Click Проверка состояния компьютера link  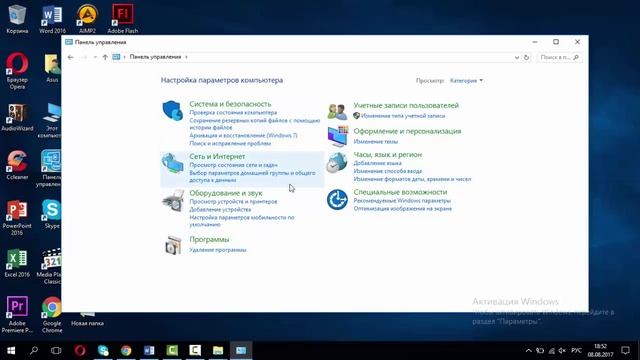233,112
